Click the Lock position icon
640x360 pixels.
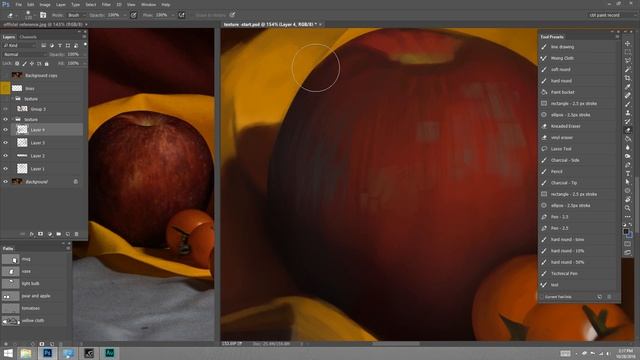32,64
